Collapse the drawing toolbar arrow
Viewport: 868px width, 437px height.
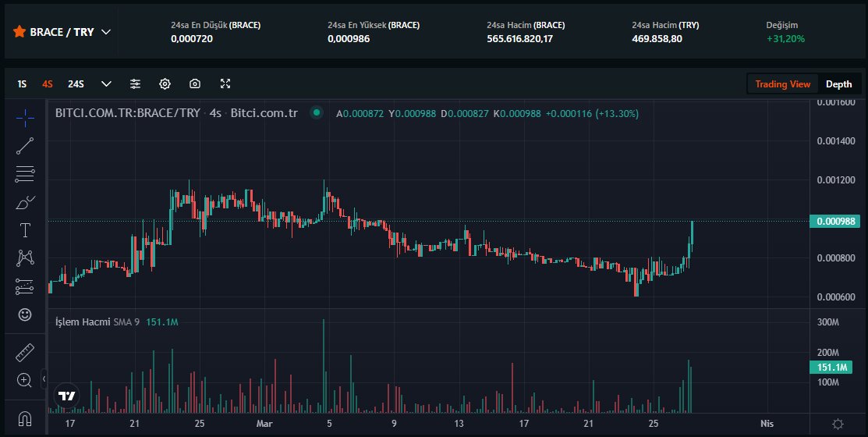coord(44,378)
